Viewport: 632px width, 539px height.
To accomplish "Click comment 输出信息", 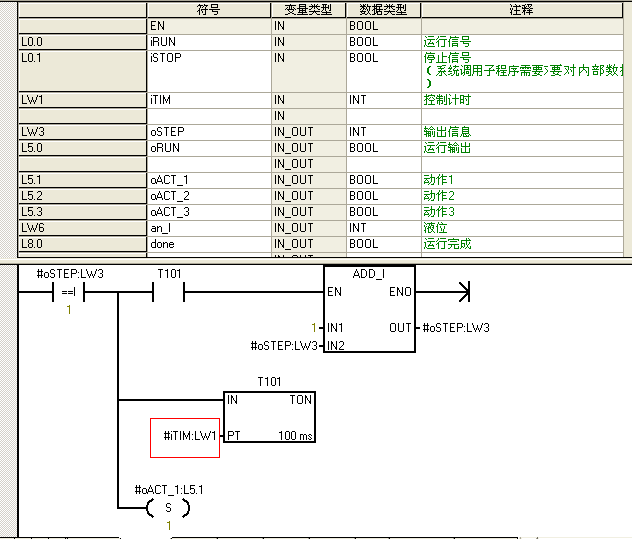I will 447,132.
